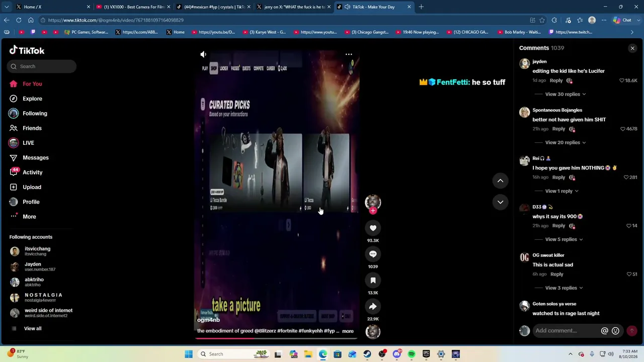644x362 pixels.
Task: Expand the video caption with 'more'
Action: pyautogui.click(x=348, y=331)
